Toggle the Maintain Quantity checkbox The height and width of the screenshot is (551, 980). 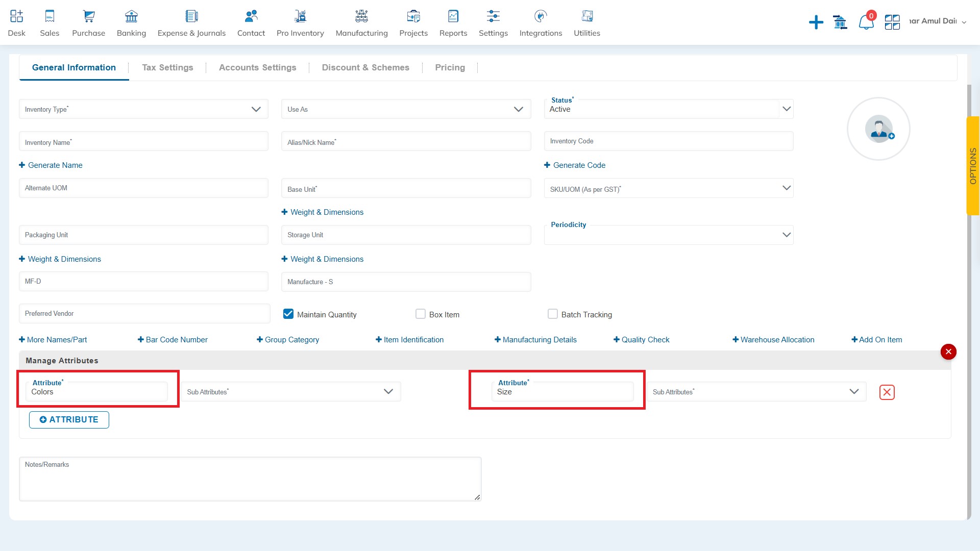point(288,314)
